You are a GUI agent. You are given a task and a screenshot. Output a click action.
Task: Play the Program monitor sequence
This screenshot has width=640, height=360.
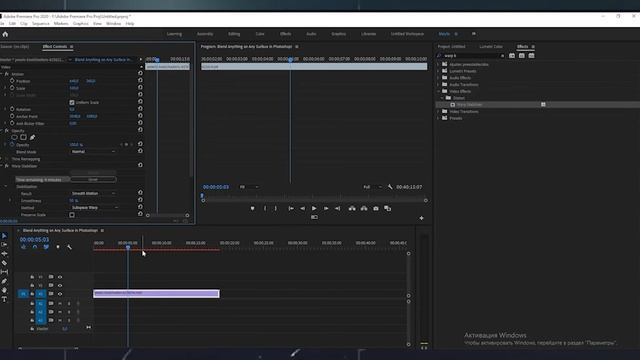[x=314, y=209]
